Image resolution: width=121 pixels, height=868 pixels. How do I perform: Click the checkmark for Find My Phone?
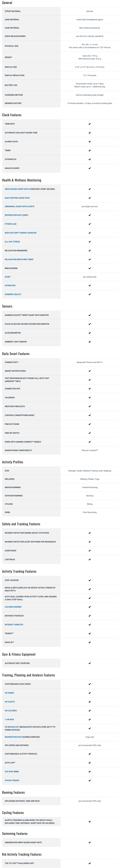[x=90, y=424]
